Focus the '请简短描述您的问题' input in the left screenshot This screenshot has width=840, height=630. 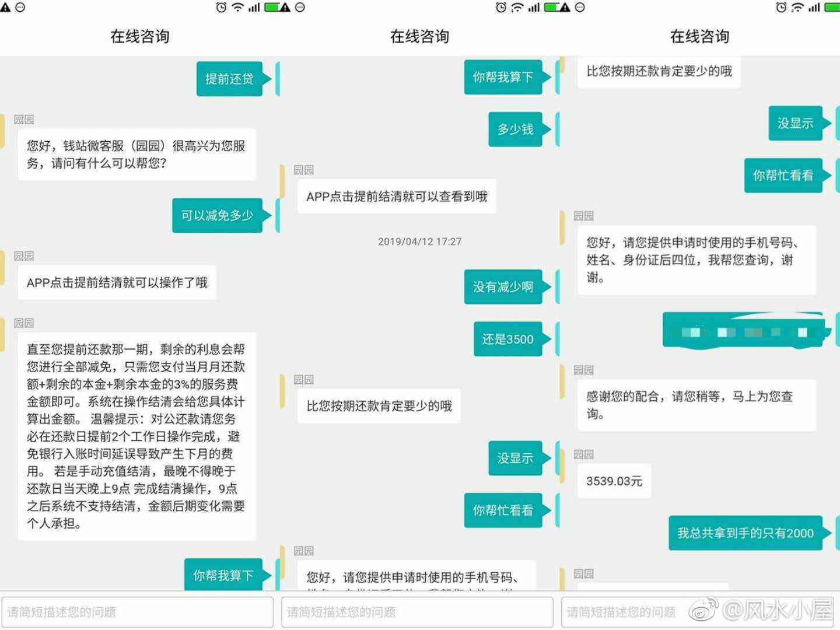coord(138,612)
